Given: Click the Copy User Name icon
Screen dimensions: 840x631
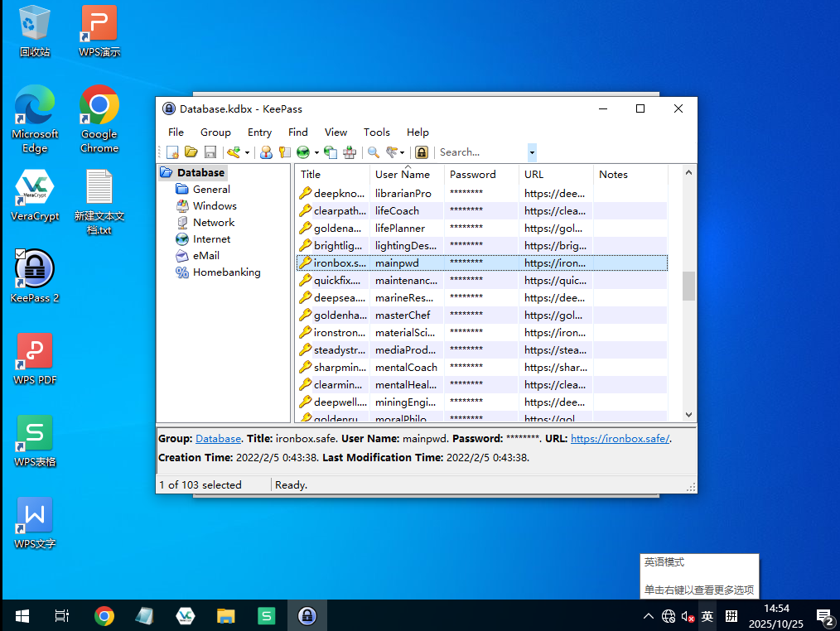Looking at the screenshot, I should point(266,152).
